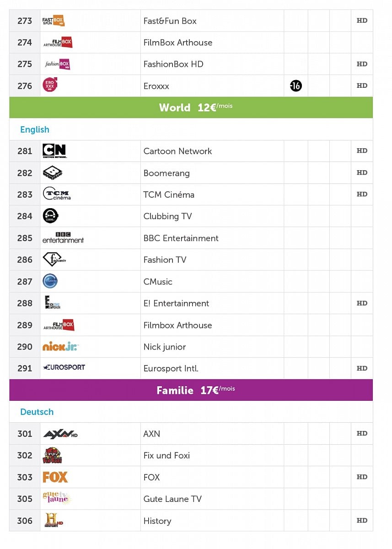Click the orange FOX logo
Image resolution: width=392 pixels, height=549 pixels.
pyautogui.click(x=55, y=477)
